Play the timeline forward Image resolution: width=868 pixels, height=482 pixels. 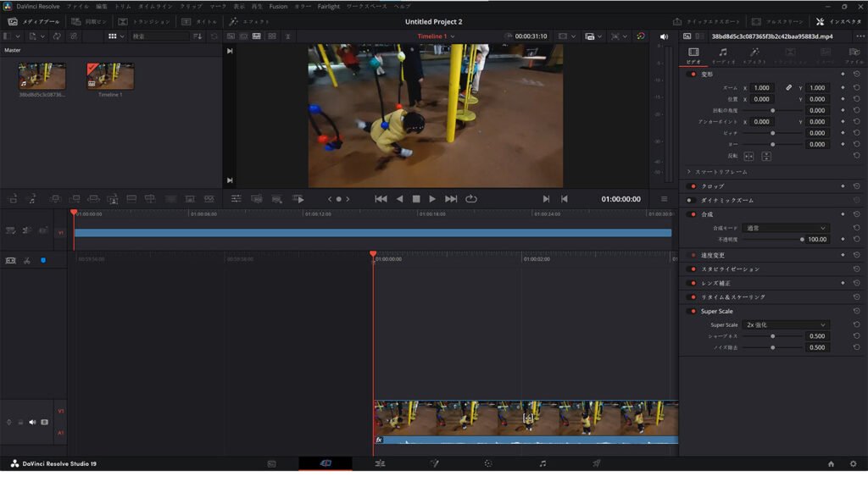coord(431,199)
